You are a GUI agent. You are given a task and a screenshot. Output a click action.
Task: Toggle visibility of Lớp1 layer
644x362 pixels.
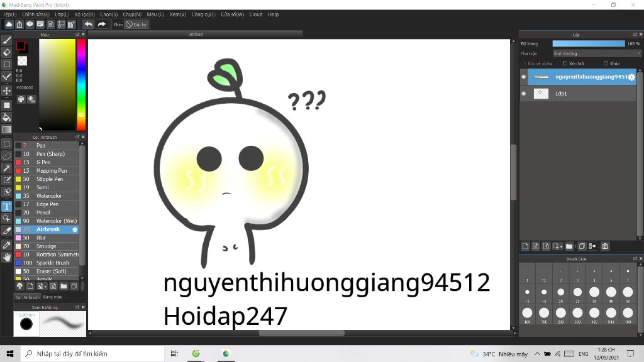(x=524, y=94)
